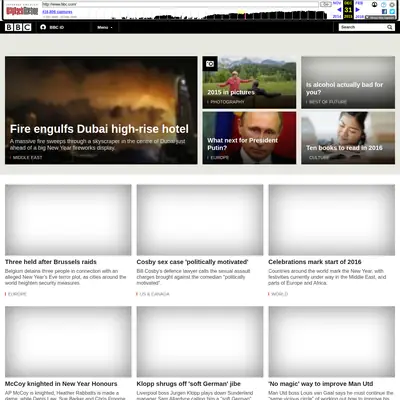Open Three held after Brussels raids headline
Viewport: 400px width, 400px height.
51,262
